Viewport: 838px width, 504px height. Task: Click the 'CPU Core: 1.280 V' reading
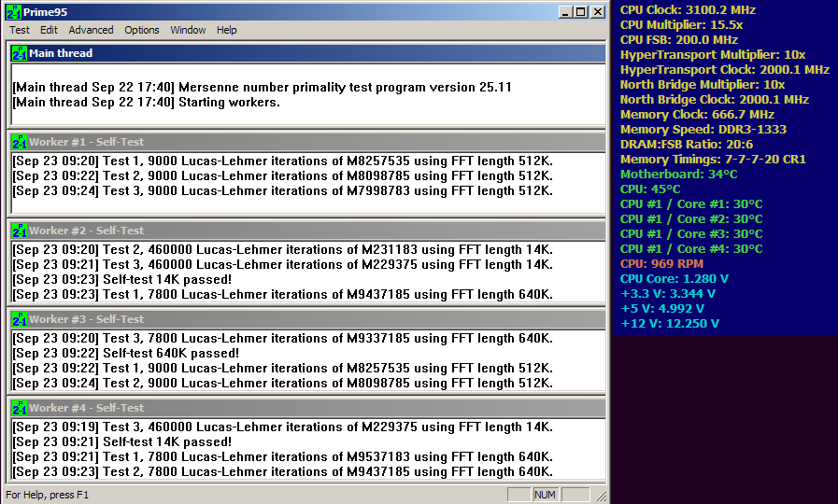675,279
